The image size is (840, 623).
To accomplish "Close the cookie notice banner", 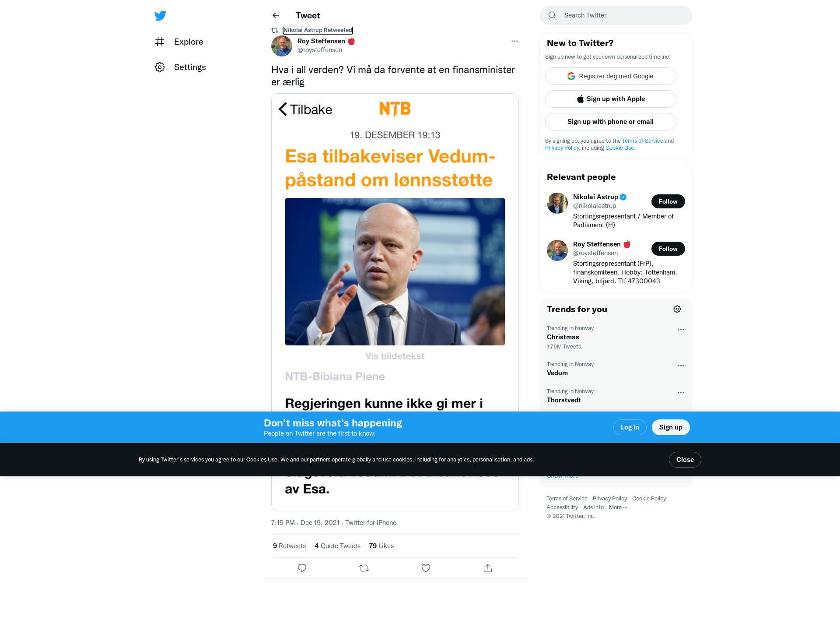I will pyautogui.click(x=685, y=460).
